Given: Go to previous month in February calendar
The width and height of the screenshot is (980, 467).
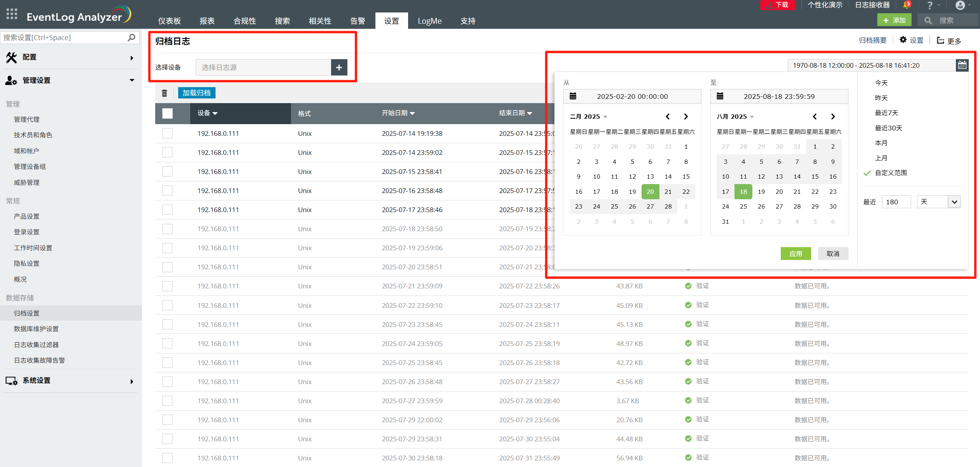Looking at the screenshot, I should tap(668, 116).
